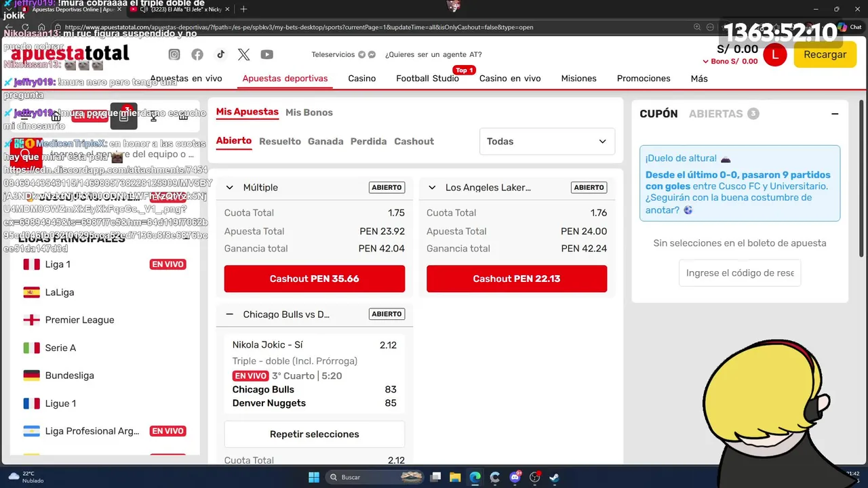Viewport: 868px width, 488px height.
Task: Click the apuestatotal logo
Action: (x=70, y=54)
